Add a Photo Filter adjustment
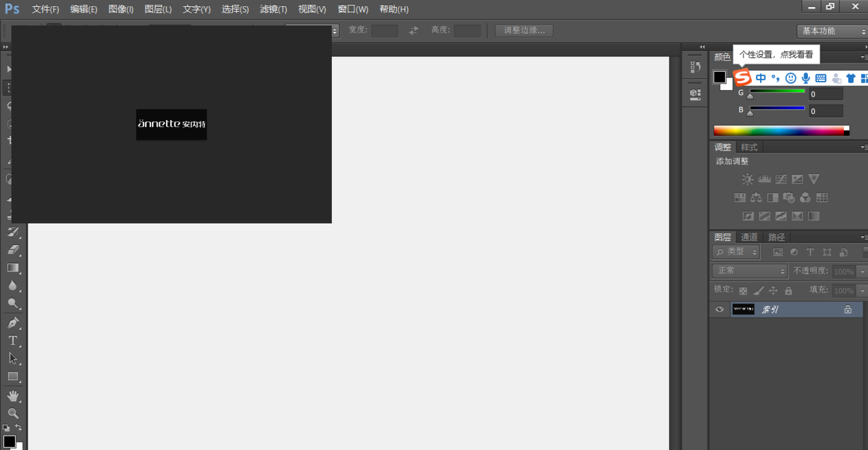This screenshot has height=450, width=868. click(x=789, y=197)
